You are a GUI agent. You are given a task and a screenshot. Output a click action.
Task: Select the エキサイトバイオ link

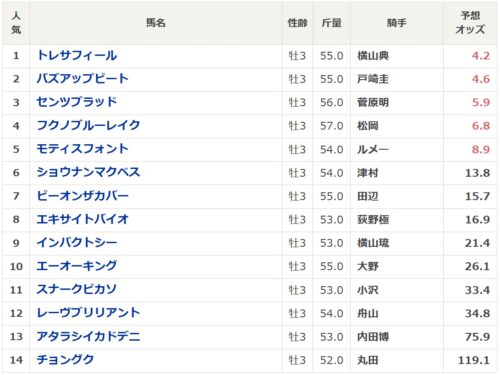[x=83, y=219]
